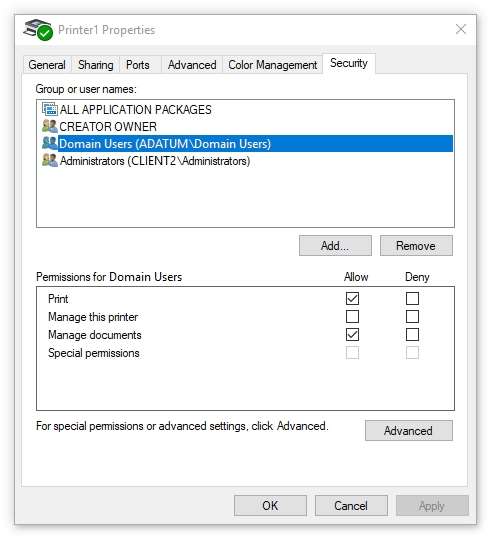Check Deny for Manage documents
491x539 pixels.
click(412, 334)
